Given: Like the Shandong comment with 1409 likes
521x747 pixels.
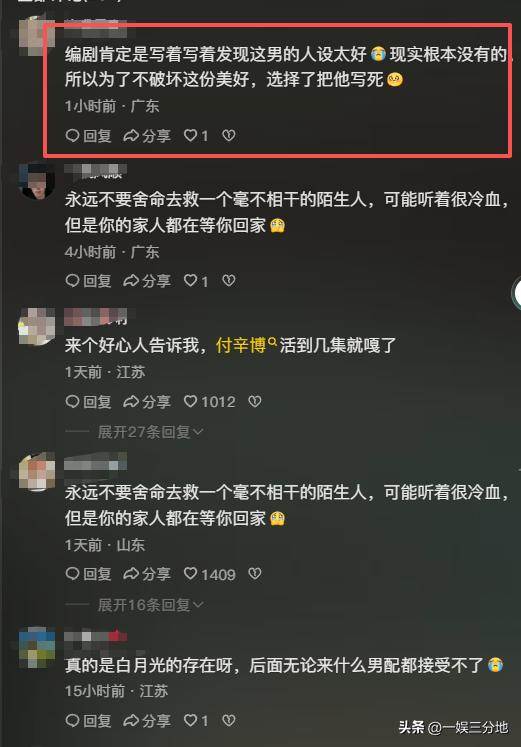Looking at the screenshot, I should click(210, 574).
